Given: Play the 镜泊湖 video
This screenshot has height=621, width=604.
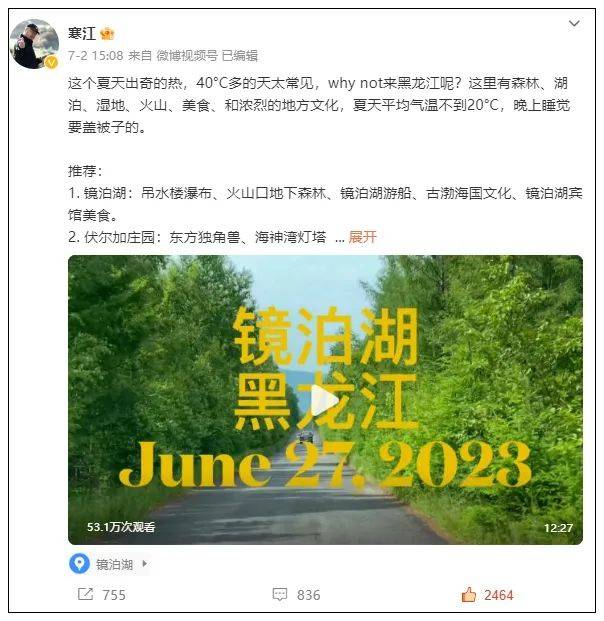Looking at the screenshot, I should coord(325,400).
